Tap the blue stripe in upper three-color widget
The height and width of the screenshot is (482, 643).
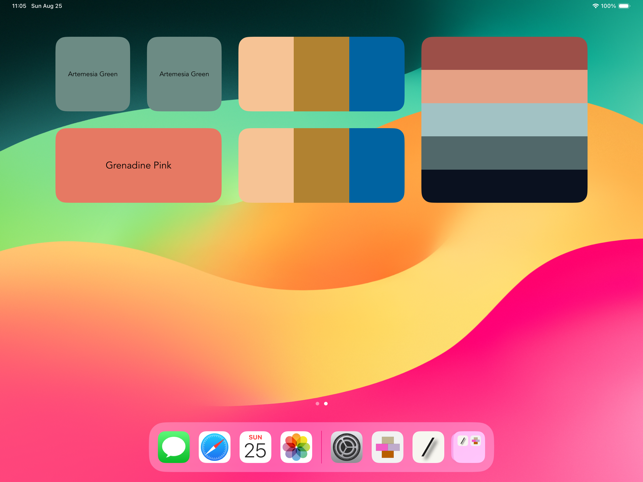(x=377, y=74)
